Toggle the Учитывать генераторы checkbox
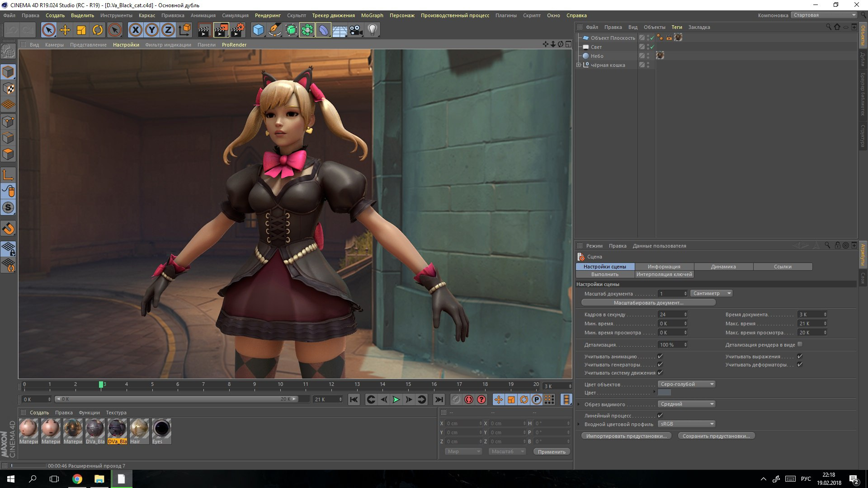The height and width of the screenshot is (488, 868). click(660, 365)
